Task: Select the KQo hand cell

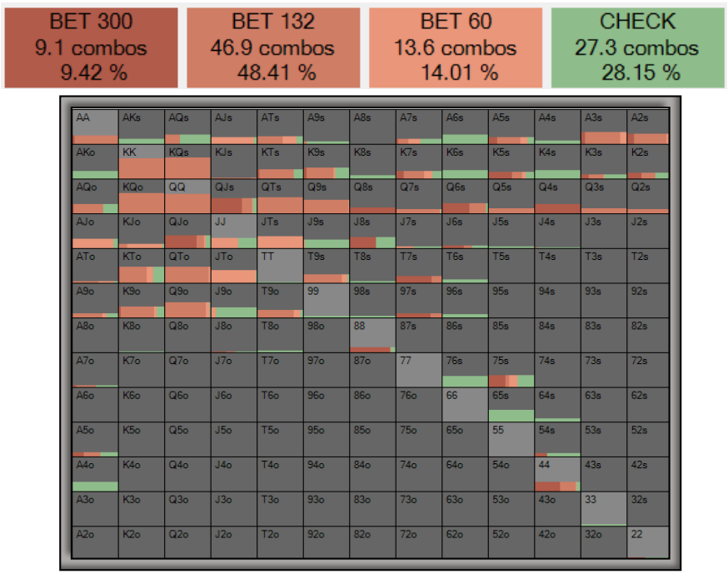Action: click(142, 197)
